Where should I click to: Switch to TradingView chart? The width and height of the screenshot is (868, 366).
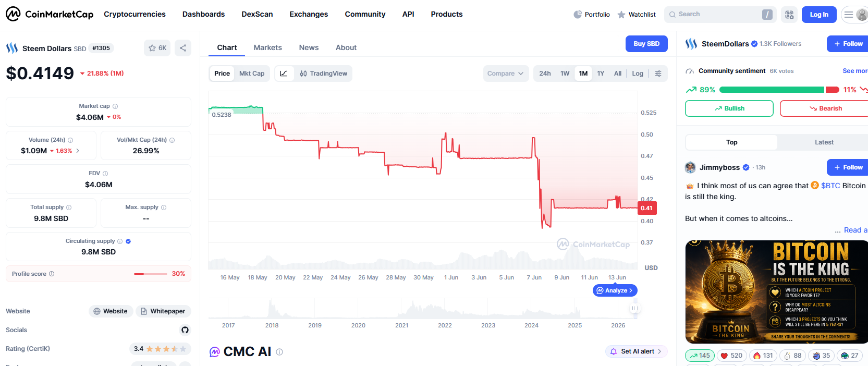pos(324,74)
